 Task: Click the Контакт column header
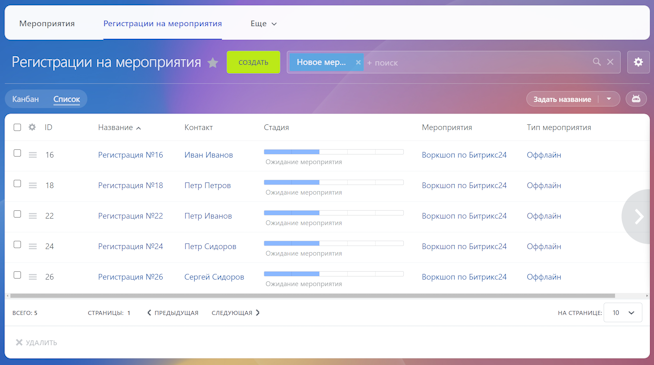point(199,127)
